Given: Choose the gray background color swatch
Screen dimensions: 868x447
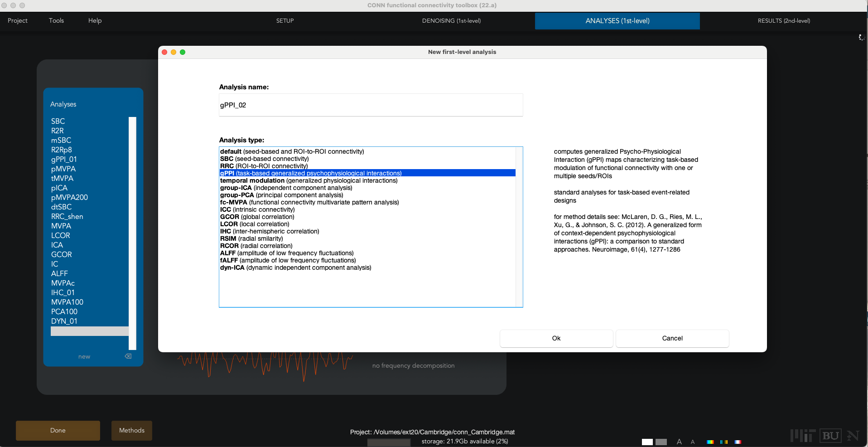Looking at the screenshot, I should (661, 442).
